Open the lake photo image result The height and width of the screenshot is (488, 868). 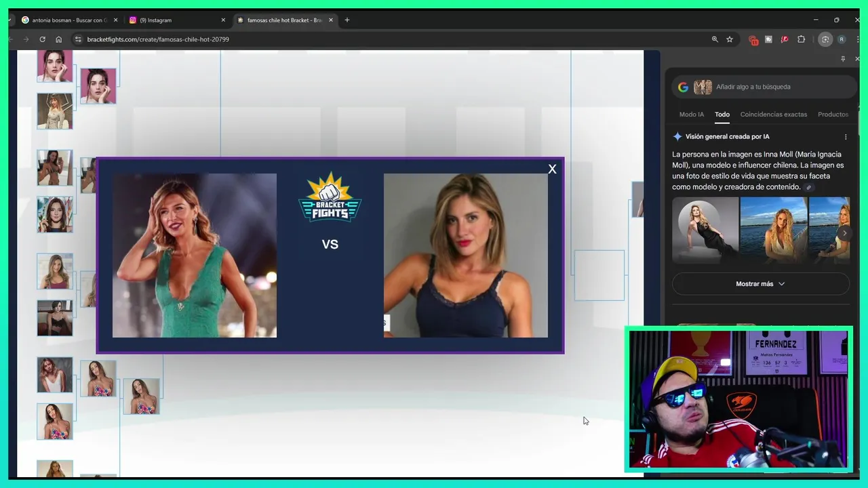774,230
